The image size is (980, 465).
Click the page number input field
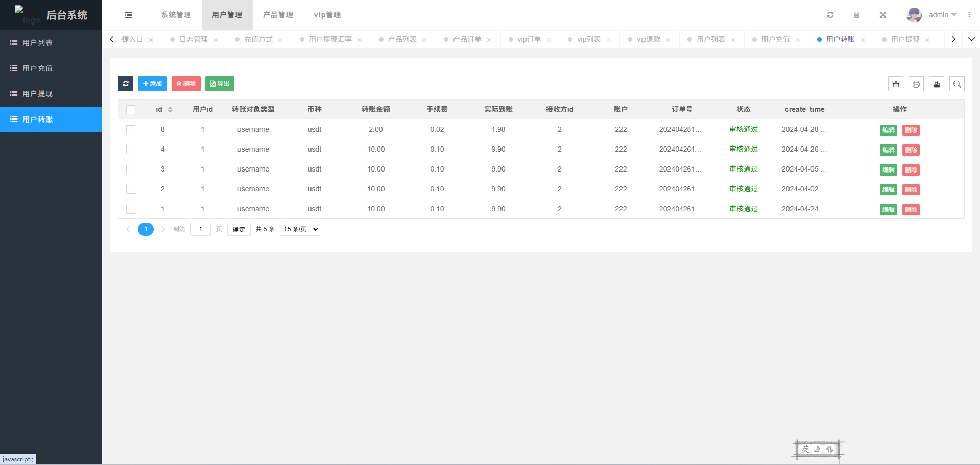[201, 229]
